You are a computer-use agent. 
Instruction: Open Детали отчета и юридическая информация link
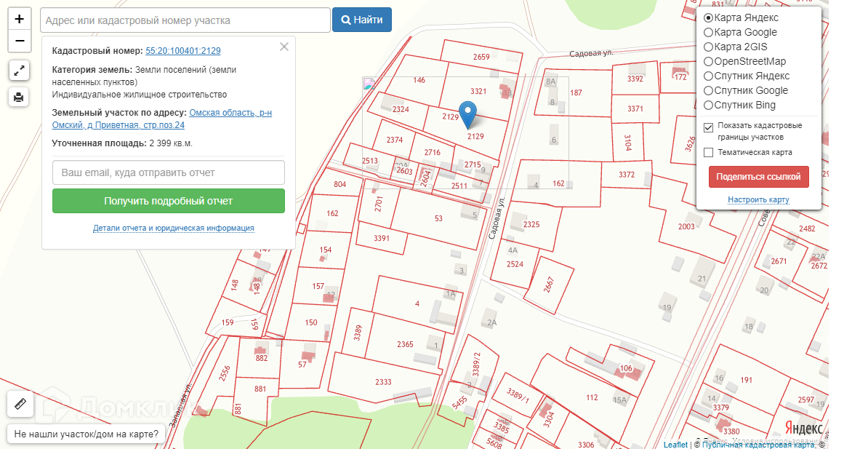(x=173, y=228)
